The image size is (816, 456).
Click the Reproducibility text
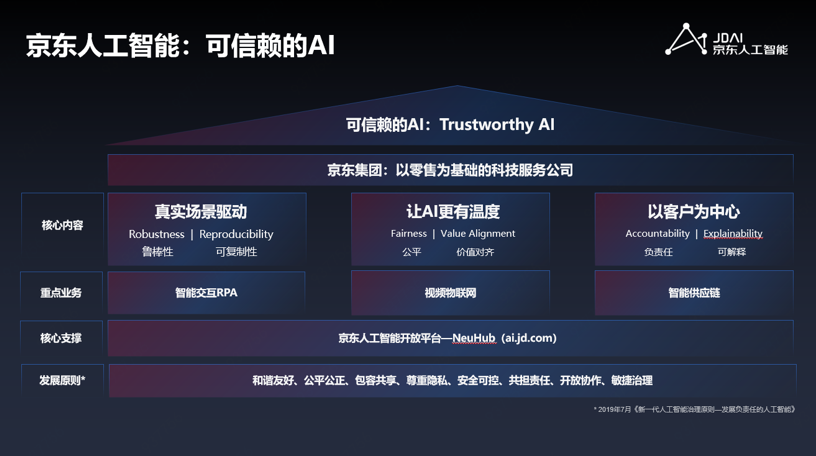[236, 234]
